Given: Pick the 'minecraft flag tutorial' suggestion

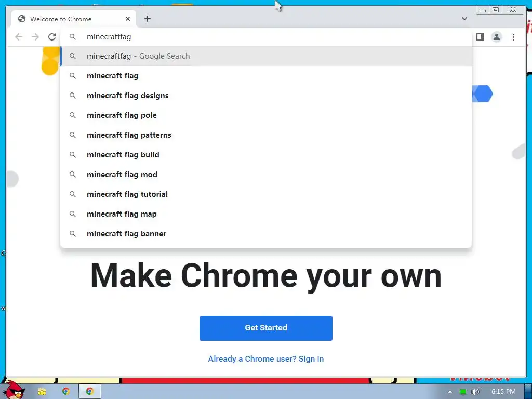Looking at the screenshot, I should coord(266,194).
